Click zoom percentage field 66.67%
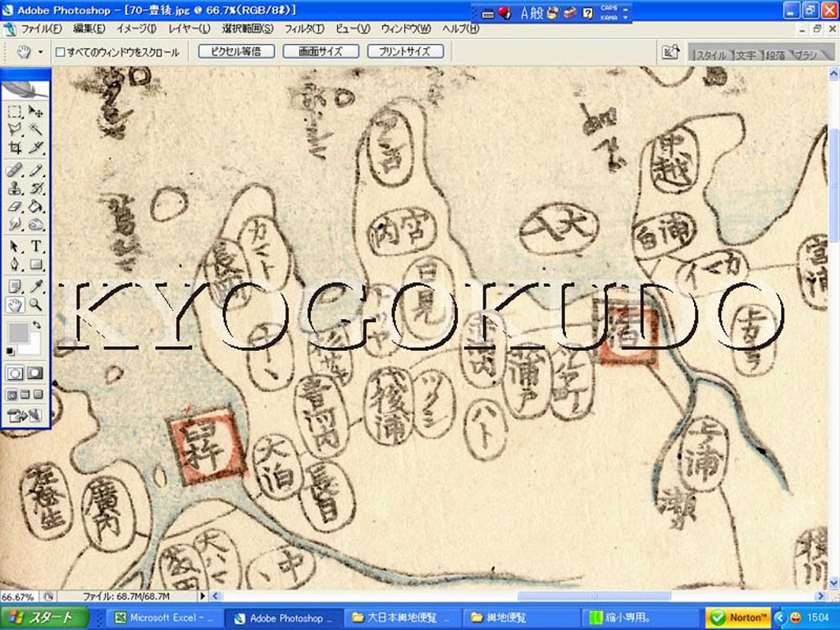The width and height of the screenshot is (840, 630). [x=18, y=596]
